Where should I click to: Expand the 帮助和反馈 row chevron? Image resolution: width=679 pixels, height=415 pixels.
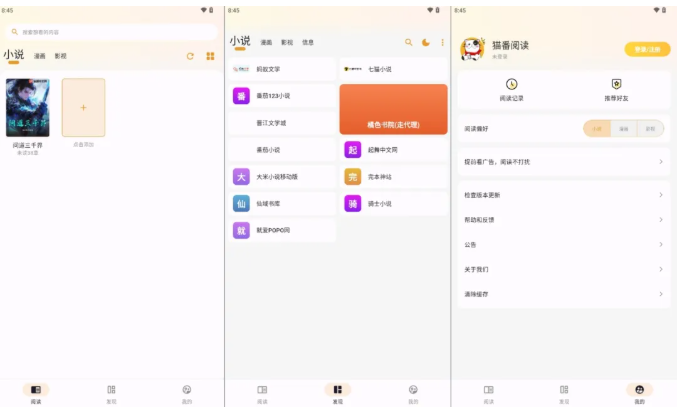click(x=661, y=220)
